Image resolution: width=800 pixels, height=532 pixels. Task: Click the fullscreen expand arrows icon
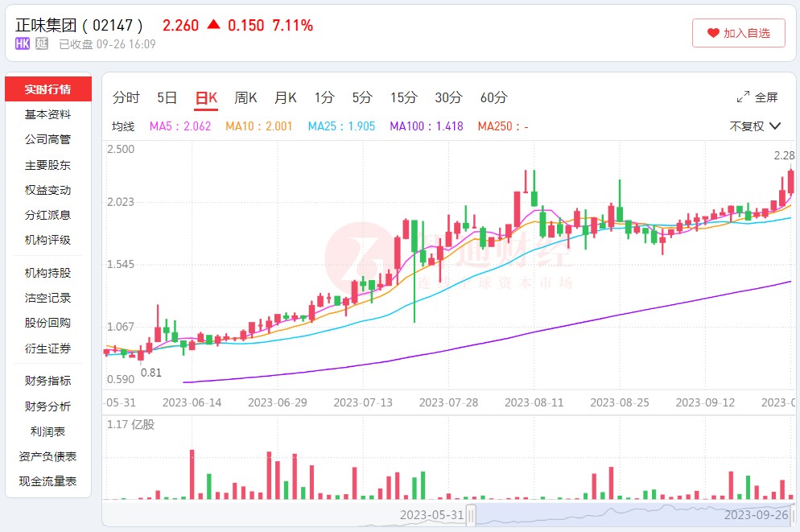743,97
